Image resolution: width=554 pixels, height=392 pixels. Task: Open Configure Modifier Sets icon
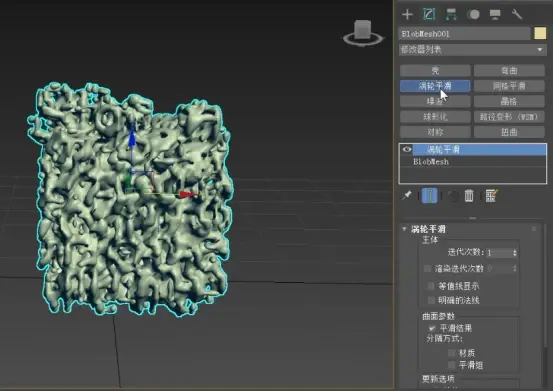491,195
